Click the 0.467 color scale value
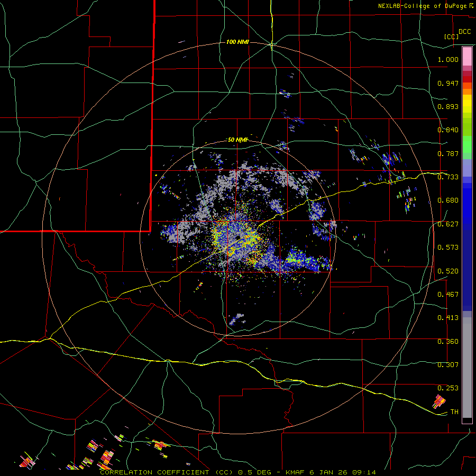The image size is (476, 476). pyautogui.click(x=448, y=295)
